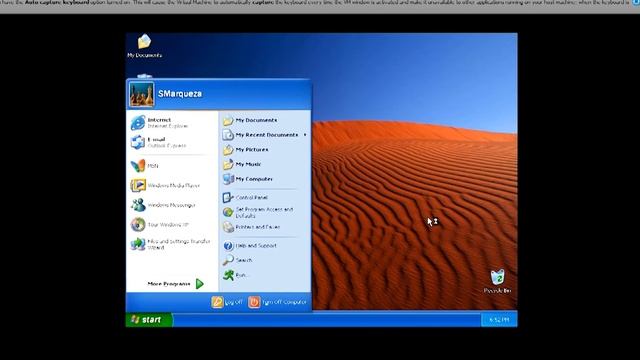Click the MSN label
Viewport: 640px width, 360px height.
[153, 166]
